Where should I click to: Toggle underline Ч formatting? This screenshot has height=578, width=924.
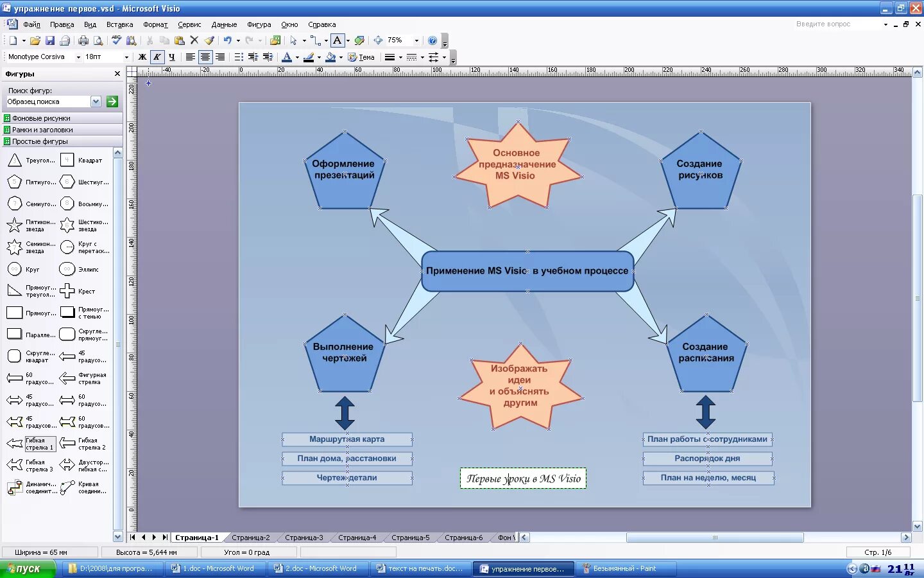click(x=172, y=57)
